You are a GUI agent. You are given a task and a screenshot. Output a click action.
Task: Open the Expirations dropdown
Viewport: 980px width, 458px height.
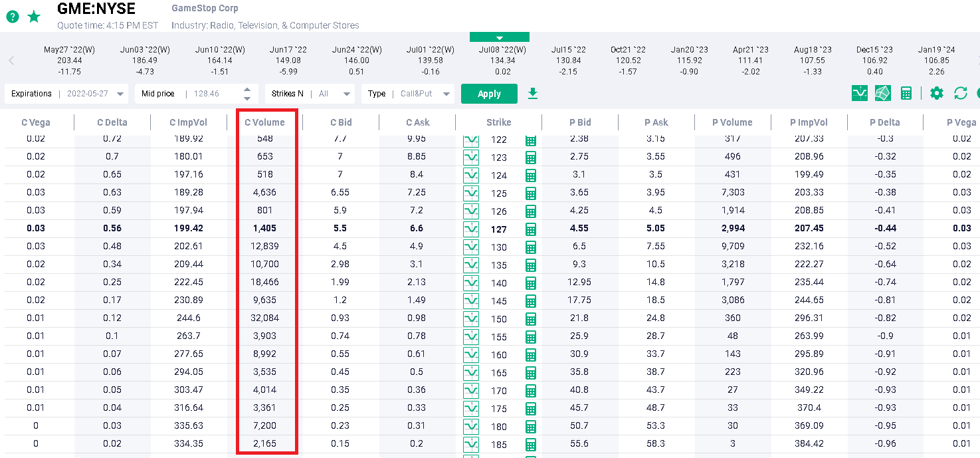67,94
